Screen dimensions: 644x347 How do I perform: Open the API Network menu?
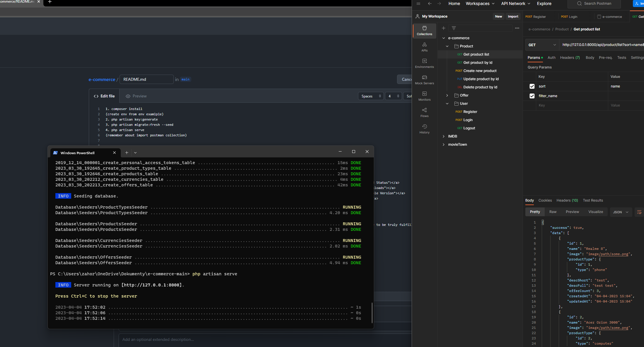[x=516, y=4]
